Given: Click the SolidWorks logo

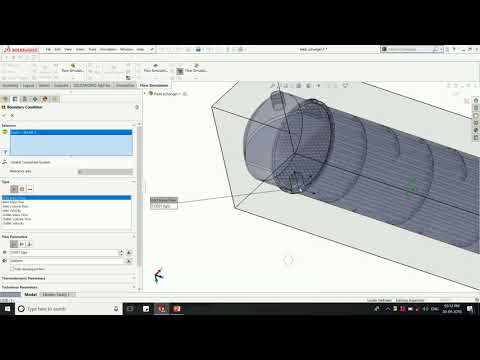Looking at the screenshot, I should (21, 50).
